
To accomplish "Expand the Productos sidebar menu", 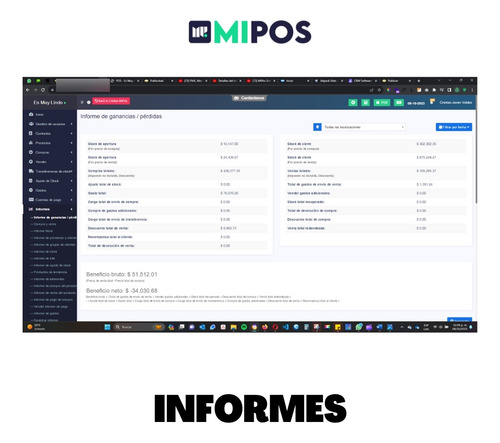I will pyautogui.click(x=50, y=143).
